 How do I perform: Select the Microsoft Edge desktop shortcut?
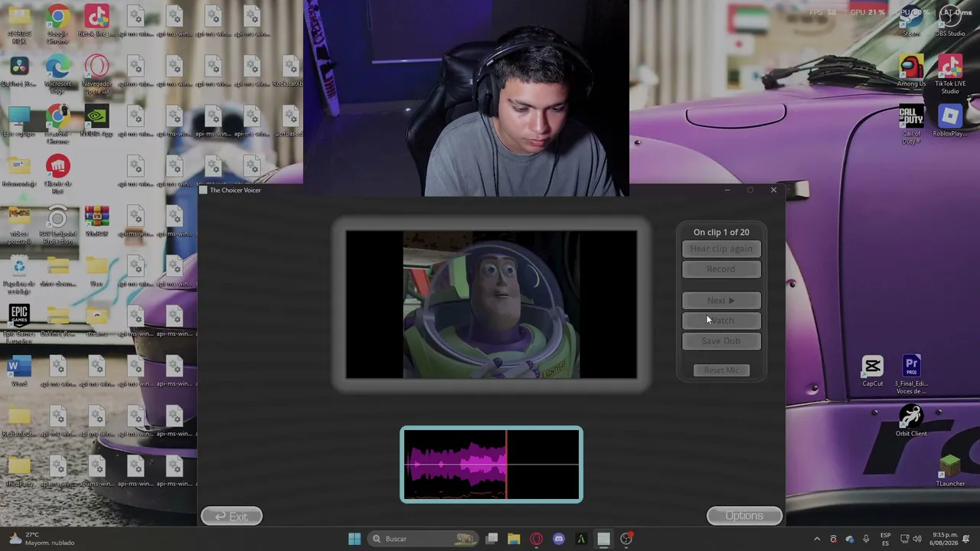click(x=58, y=74)
